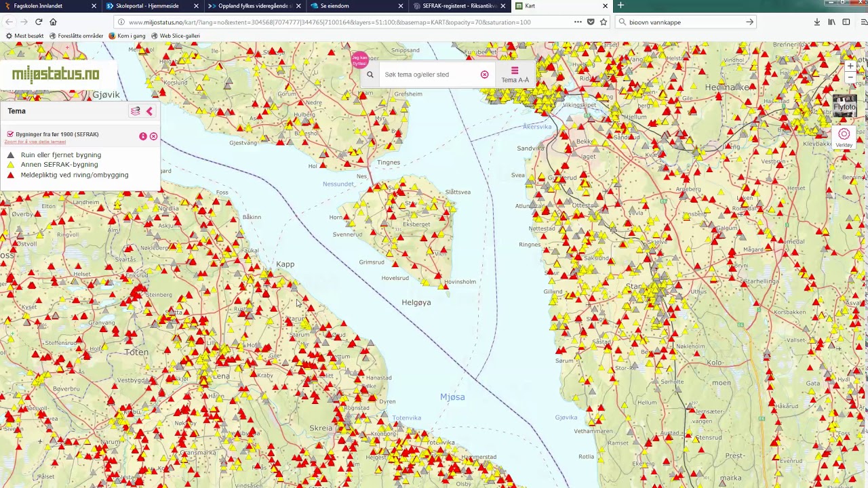The image size is (868, 488).
Task: Open the browser library icon
Action: point(832,22)
